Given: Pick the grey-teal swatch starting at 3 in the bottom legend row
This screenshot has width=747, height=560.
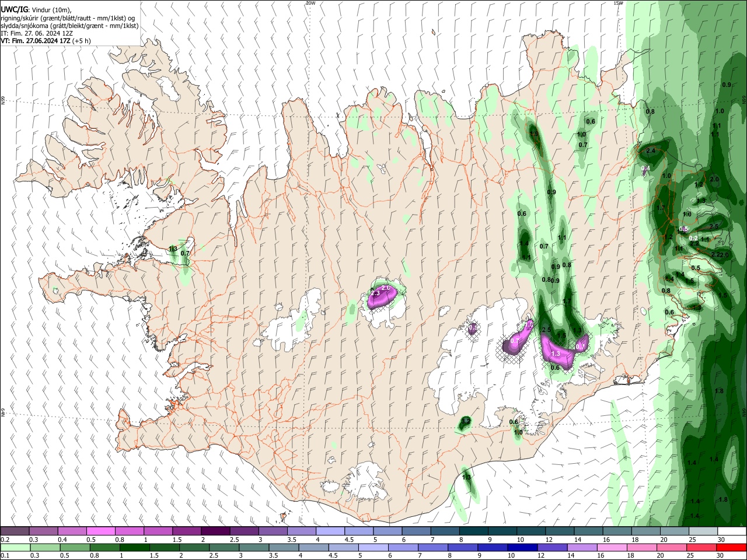Looking at the screenshot, I should pos(254,547).
